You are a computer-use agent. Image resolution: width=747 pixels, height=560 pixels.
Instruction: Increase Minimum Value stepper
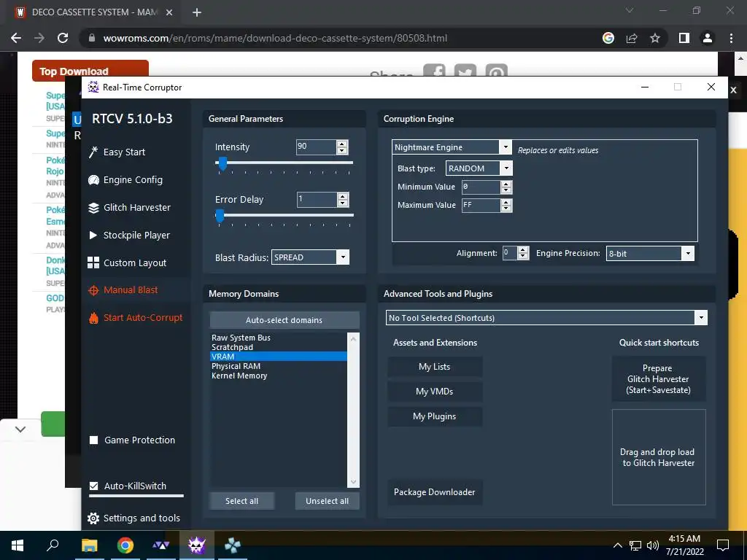[506, 184]
